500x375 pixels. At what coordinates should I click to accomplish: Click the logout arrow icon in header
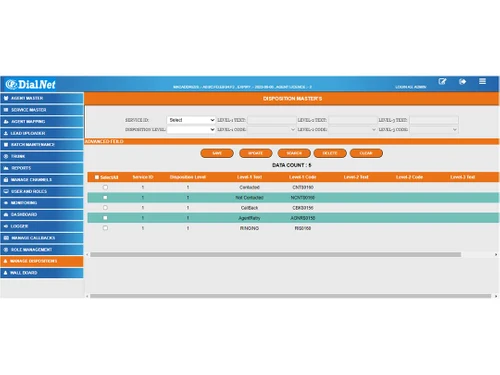pos(462,82)
